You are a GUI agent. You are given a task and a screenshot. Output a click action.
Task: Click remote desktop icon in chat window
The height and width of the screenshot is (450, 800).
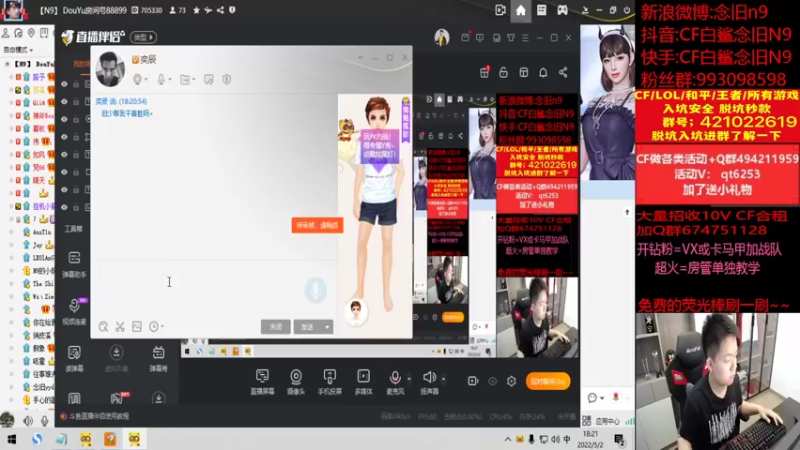209,79
